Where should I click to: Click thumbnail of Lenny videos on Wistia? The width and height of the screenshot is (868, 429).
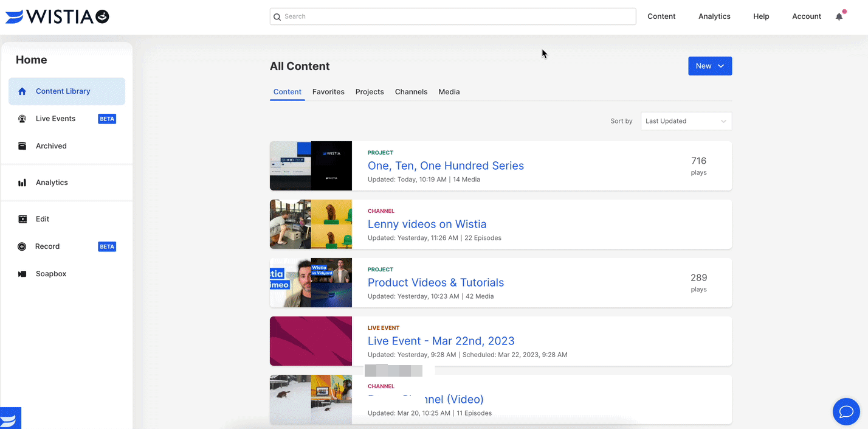pos(311,224)
